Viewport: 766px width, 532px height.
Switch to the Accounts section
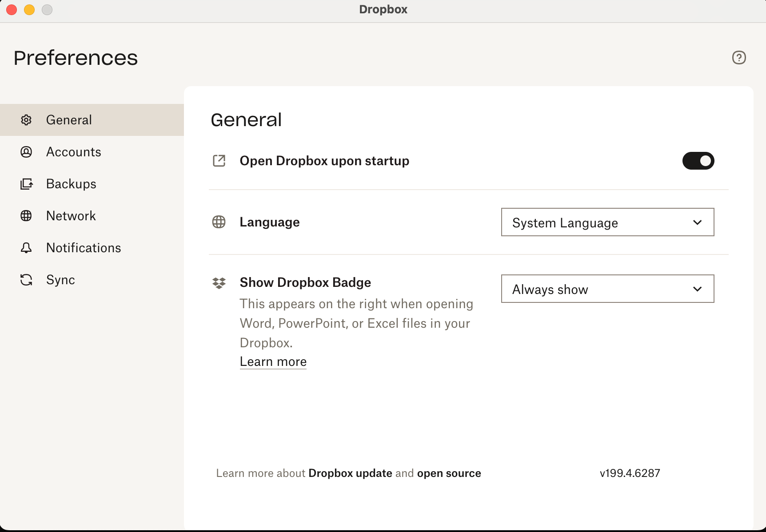click(74, 152)
